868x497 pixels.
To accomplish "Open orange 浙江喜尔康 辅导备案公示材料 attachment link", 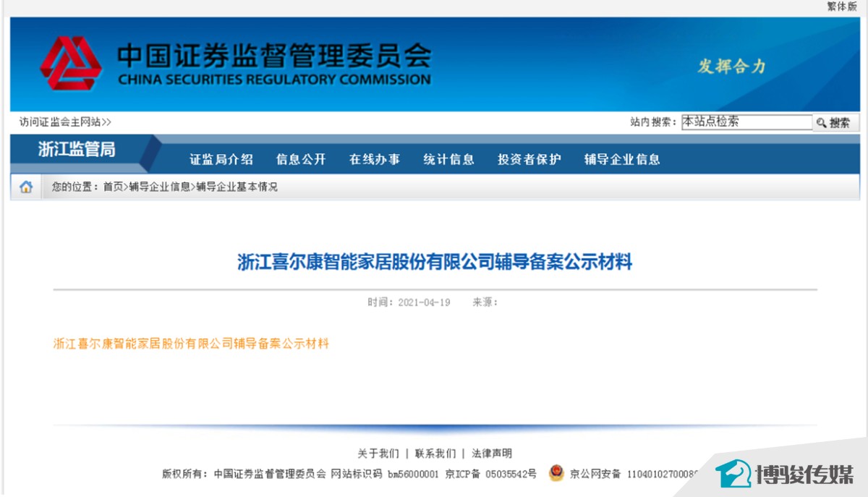I will [192, 344].
